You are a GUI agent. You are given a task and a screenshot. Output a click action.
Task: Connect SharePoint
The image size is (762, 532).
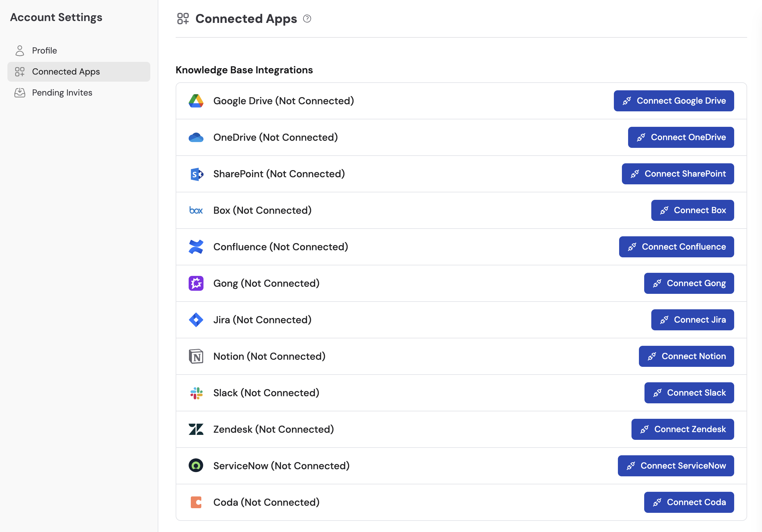(678, 174)
